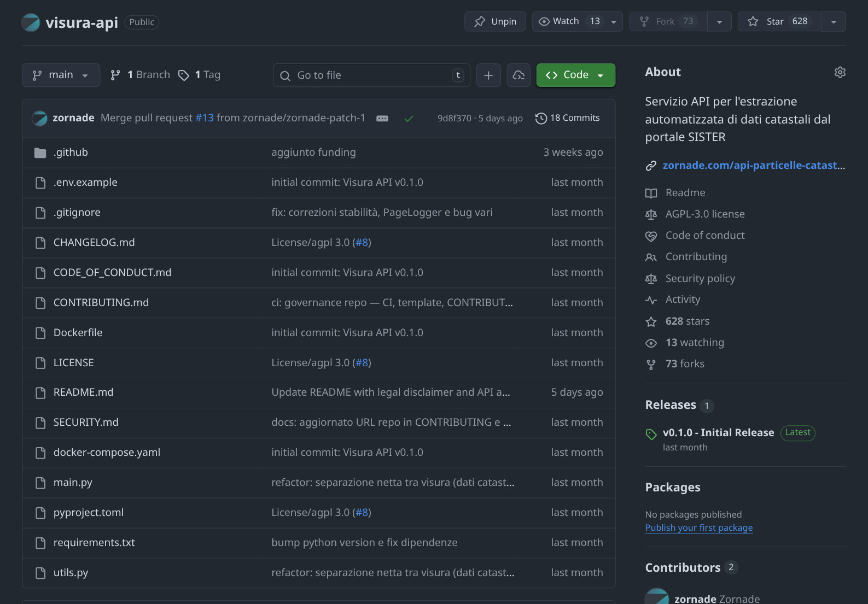Click the link chain icon by website URL
The height and width of the screenshot is (604, 868).
651,166
